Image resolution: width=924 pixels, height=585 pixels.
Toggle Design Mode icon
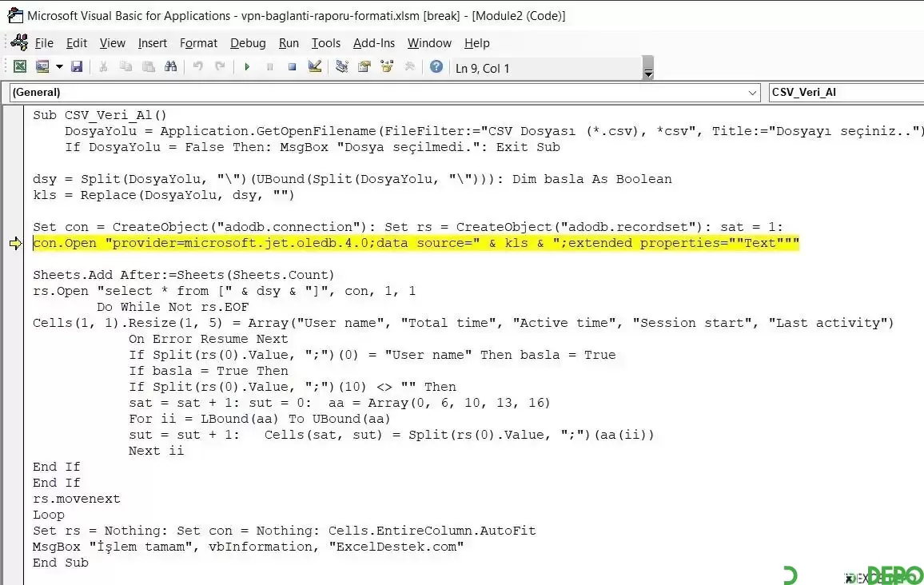point(315,66)
